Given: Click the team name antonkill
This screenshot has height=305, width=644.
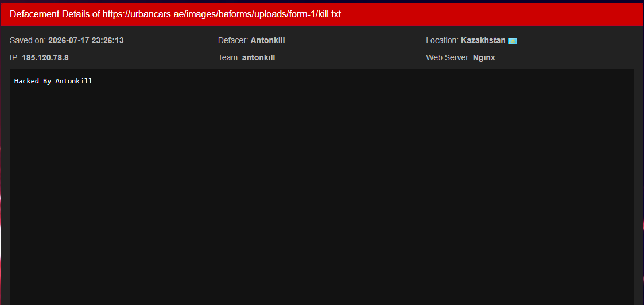Looking at the screenshot, I should (258, 57).
